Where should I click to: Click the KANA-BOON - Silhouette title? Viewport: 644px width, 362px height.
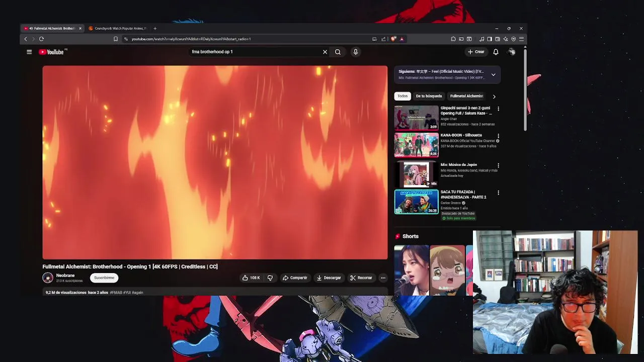(x=461, y=135)
